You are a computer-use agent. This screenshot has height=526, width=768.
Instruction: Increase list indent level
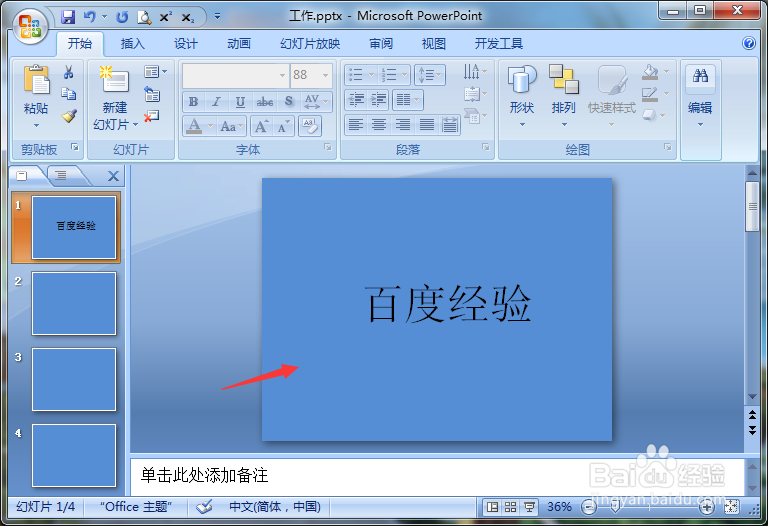(x=378, y=100)
